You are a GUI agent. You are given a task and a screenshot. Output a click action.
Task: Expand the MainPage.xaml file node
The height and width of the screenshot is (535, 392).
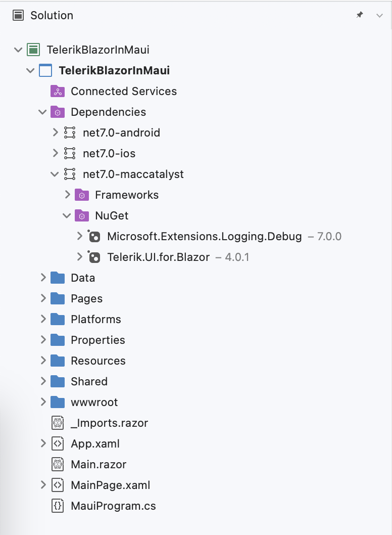pyautogui.click(x=43, y=485)
